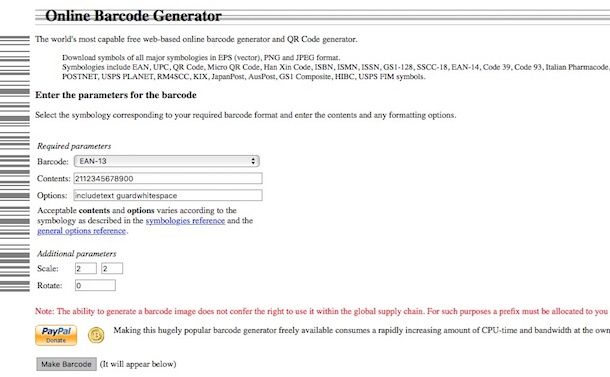Click the Bitcoin donation icon
The image size is (610, 377).
(96, 335)
